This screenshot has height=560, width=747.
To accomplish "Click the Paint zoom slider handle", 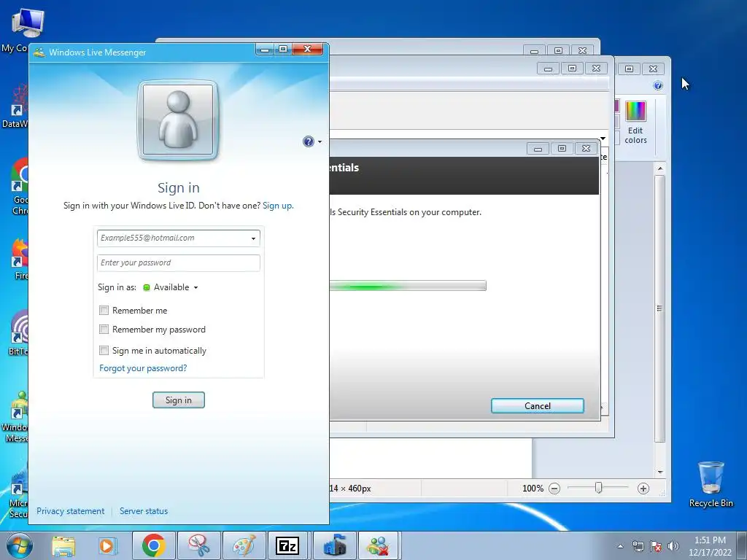I will point(598,488).
